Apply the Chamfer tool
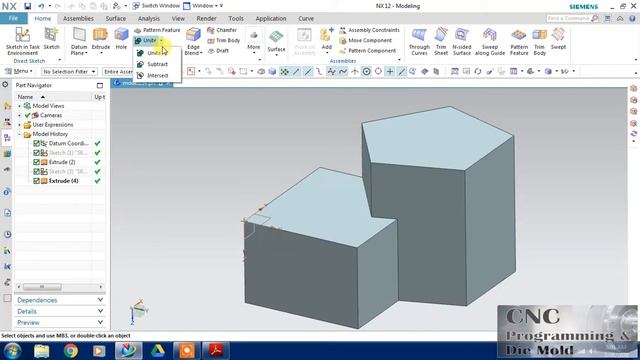 pyautogui.click(x=222, y=30)
